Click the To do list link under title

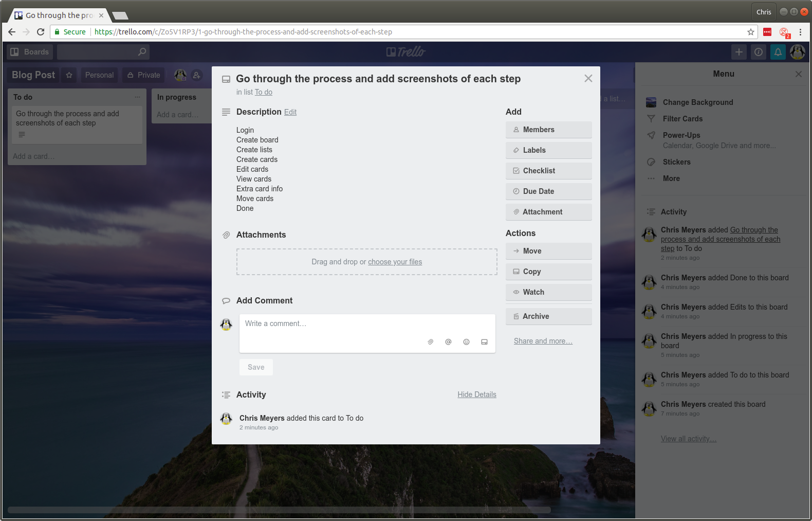click(x=264, y=92)
